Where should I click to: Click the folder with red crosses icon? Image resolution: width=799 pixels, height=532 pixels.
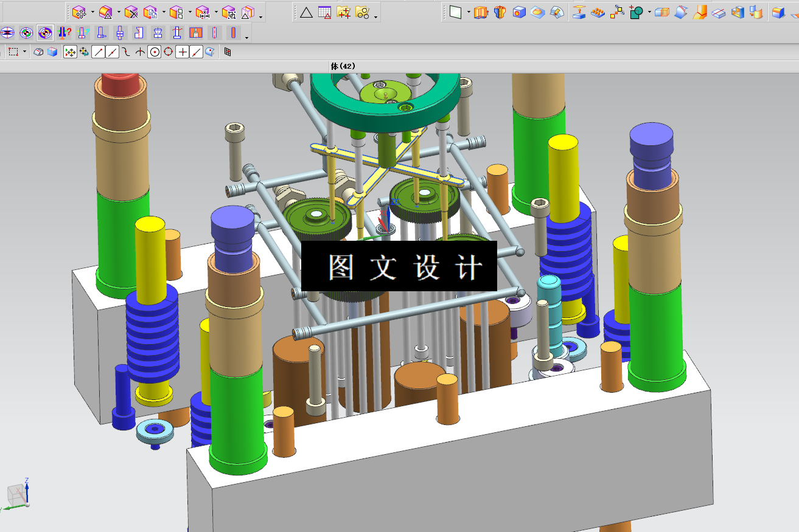pos(344,12)
